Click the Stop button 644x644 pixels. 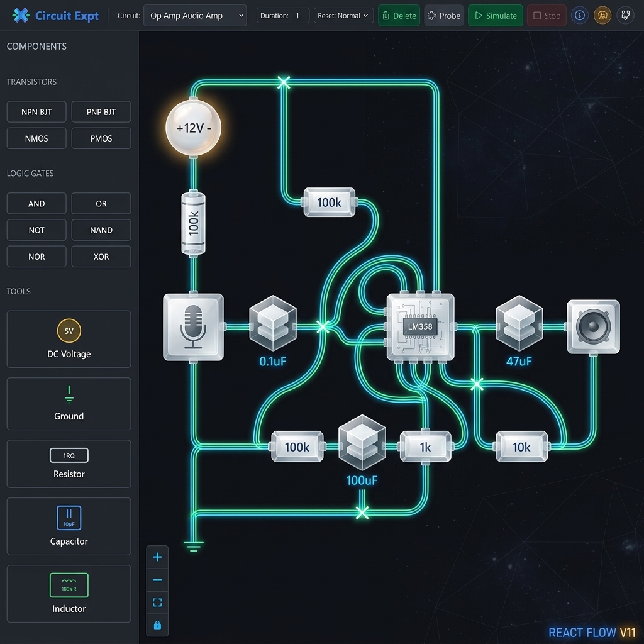pyautogui.click(x=547, y=16)
